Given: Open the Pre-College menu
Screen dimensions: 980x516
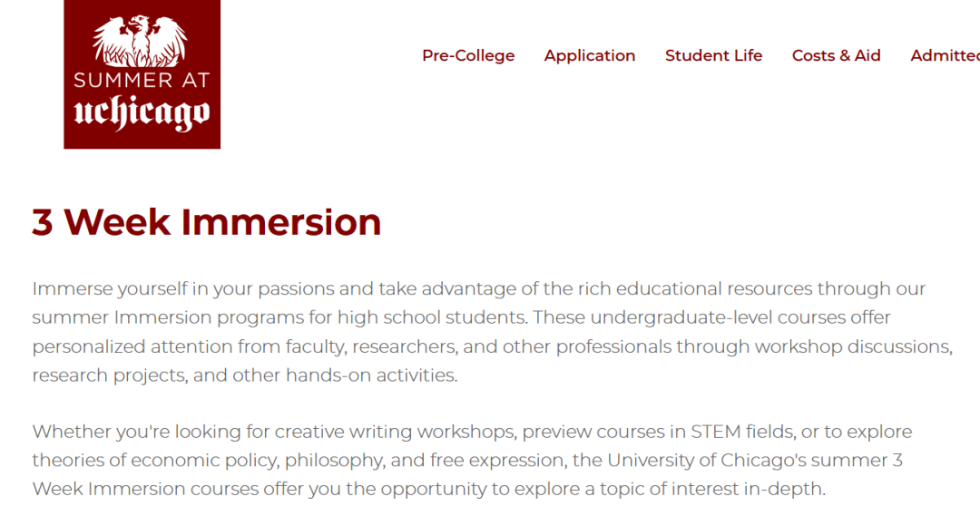Looking at the screenshot, I should [468, 55].
